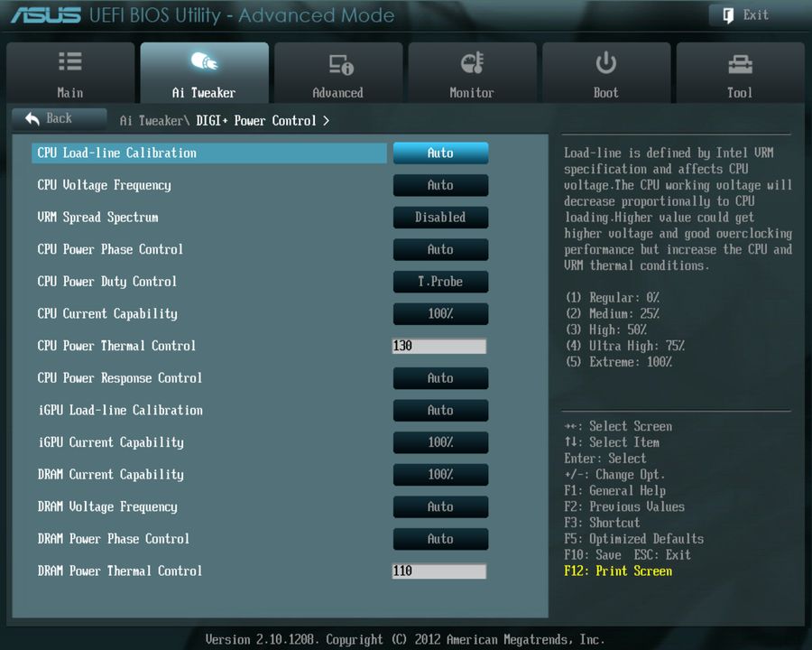Select CPU Power Response Control label
Viewport: 812px width, 650px height.
pos(120,378)
